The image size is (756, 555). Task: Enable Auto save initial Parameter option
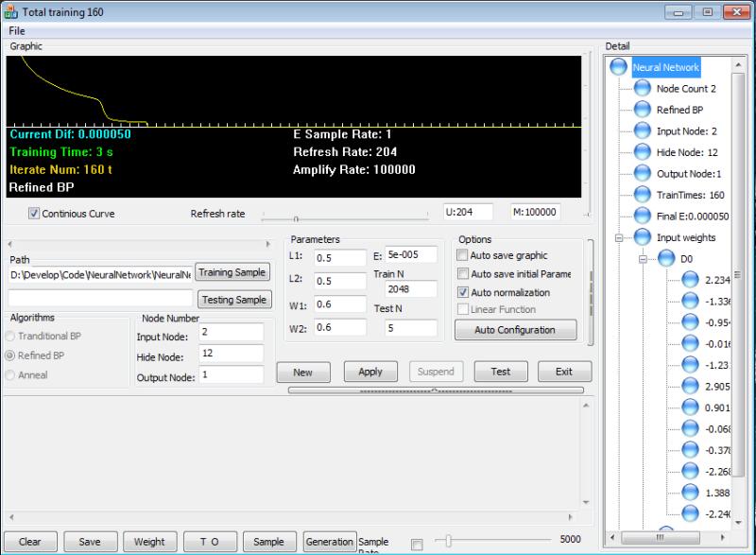(x=462, y=273)
